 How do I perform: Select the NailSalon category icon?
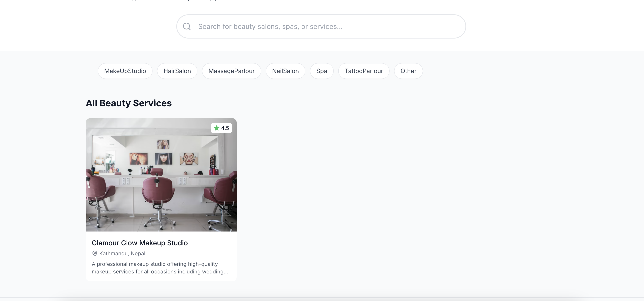[x=285, y=71]
